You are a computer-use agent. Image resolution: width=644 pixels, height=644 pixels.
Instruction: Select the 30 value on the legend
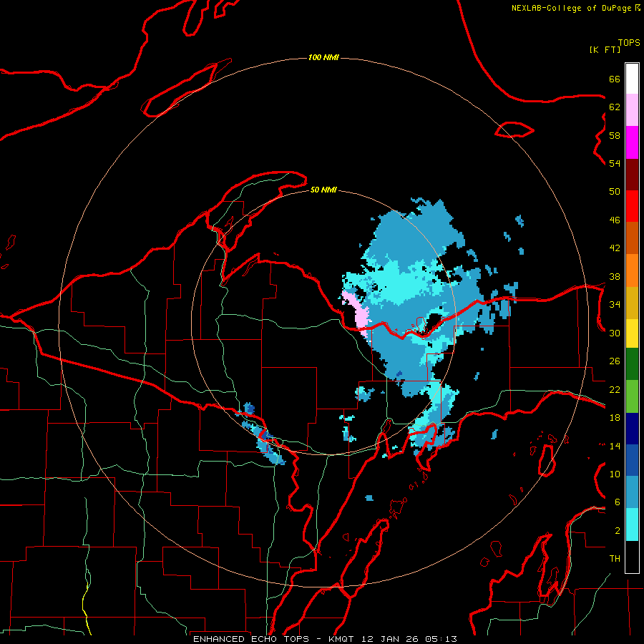point(615,333)
